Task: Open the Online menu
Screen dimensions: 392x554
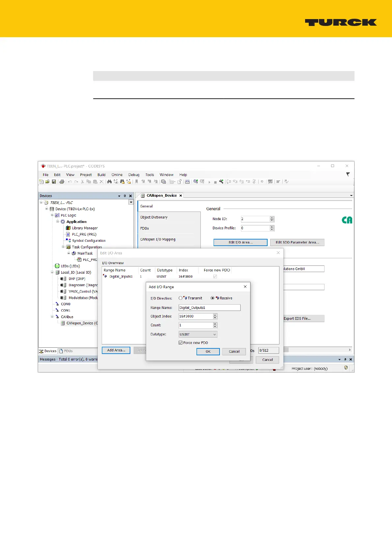Action: tap(117, 175)
